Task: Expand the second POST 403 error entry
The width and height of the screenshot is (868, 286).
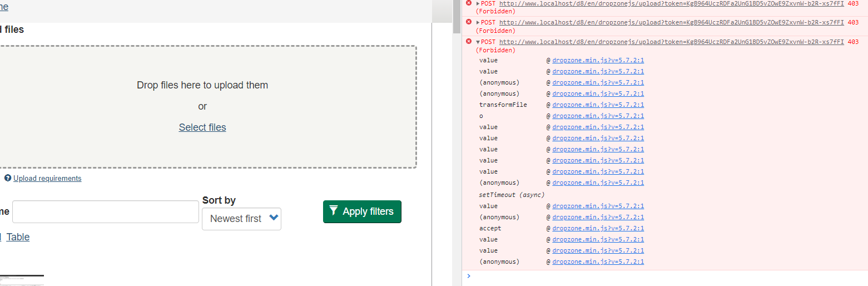Action: 478,22
